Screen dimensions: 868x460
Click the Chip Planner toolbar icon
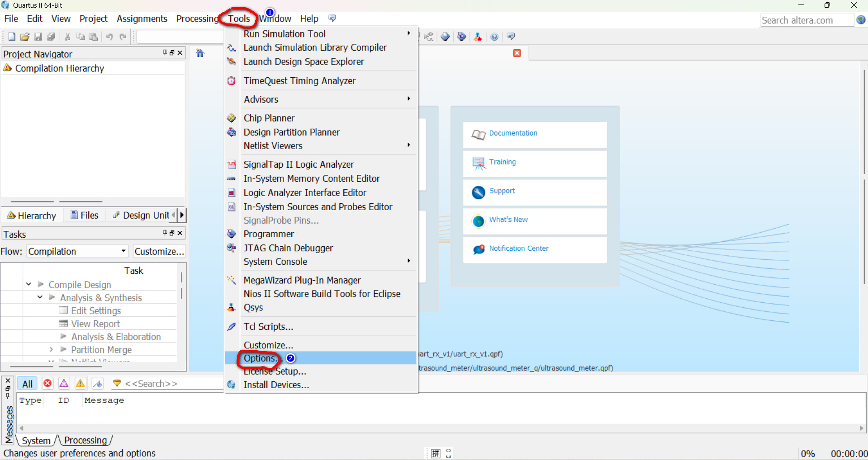(x=446, y=37)
